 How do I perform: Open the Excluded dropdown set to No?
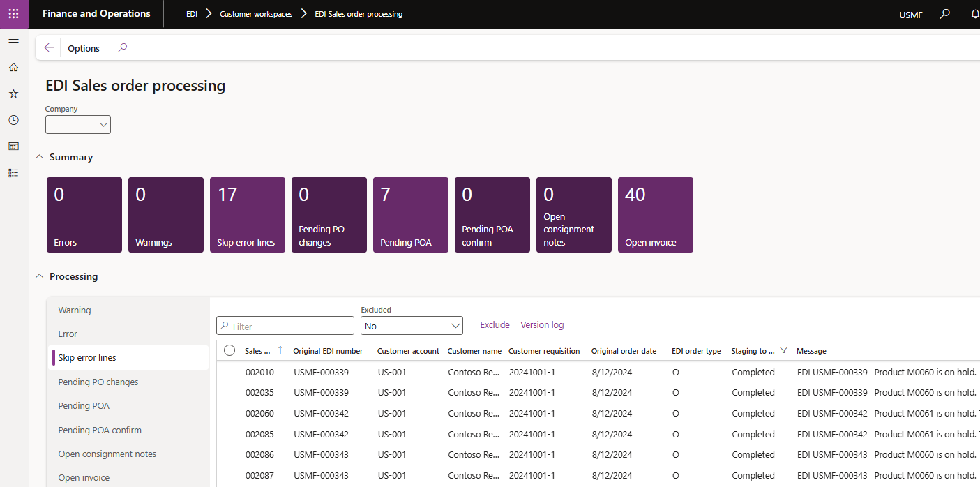coord(412,326)
